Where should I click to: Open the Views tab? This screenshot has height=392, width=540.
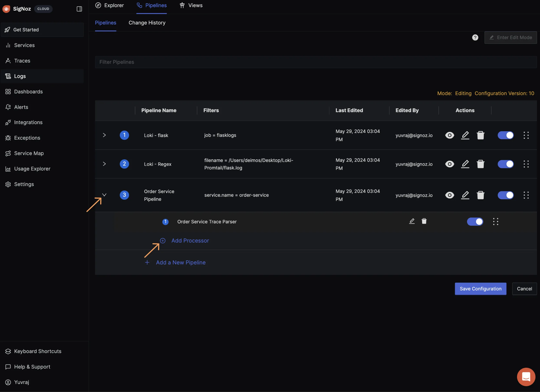pyautogui.click(x=191, y=5)
